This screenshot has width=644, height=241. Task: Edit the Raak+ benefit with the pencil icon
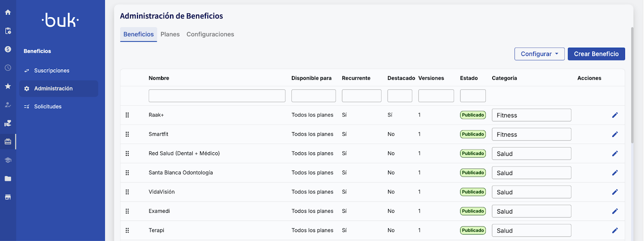pyautogui.click(x=615, y=115)
